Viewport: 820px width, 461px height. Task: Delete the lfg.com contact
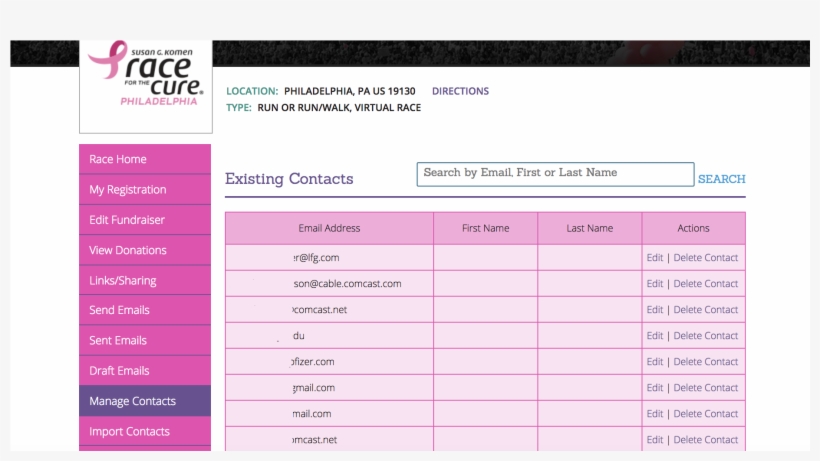click(x=705, y=258)
